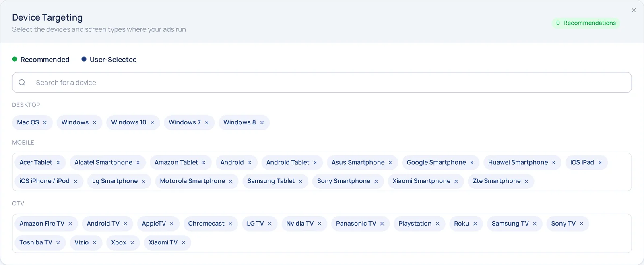The image size is (644, 265).
Task: Remove the Windows chip via x icon
Action: point(95,122)
